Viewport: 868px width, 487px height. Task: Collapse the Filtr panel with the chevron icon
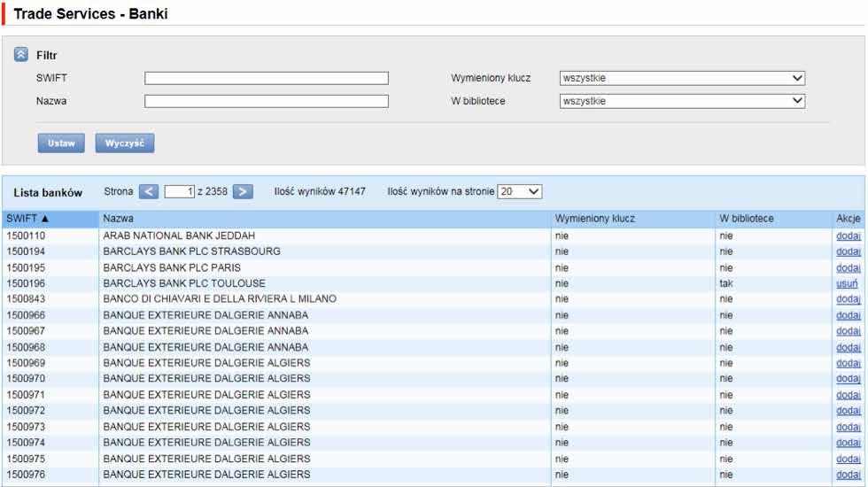click(x=21, y=54)
